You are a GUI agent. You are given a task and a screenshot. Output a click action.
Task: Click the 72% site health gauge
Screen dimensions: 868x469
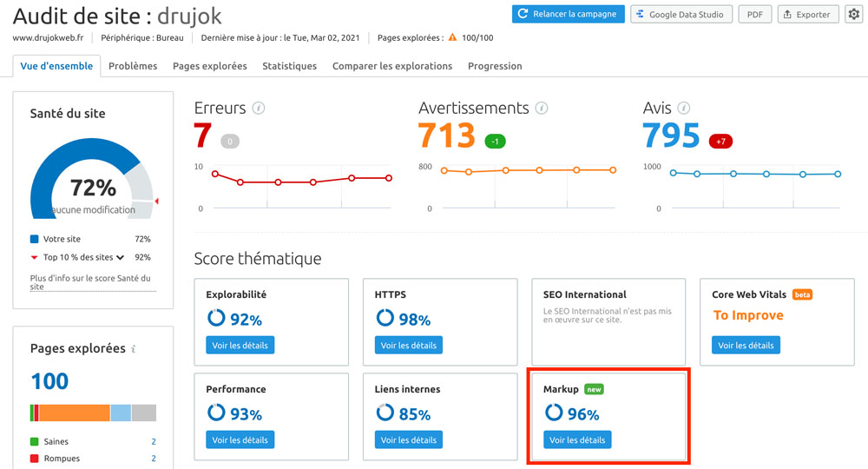(x=93, y=178)
